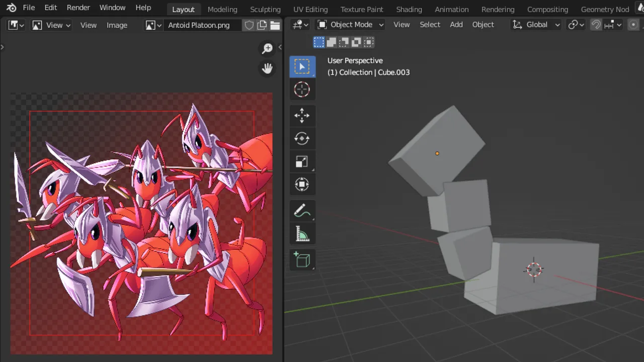Select the Add Cube tool

click(x=302, y=260)
